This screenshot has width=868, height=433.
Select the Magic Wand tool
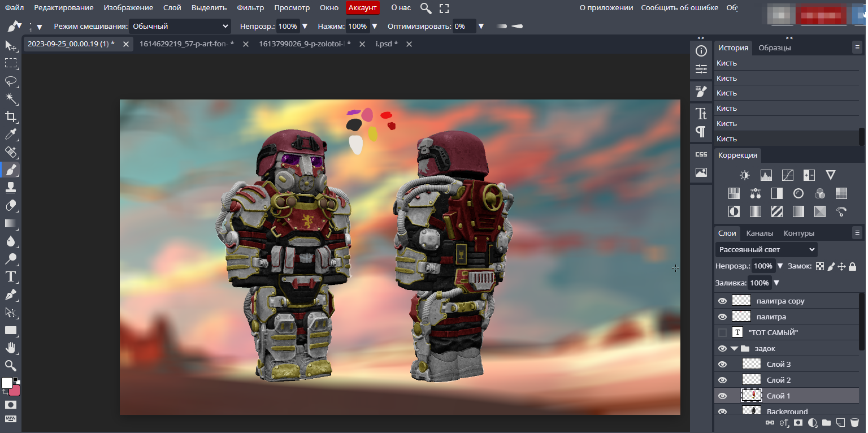click(x=11, y=99)
